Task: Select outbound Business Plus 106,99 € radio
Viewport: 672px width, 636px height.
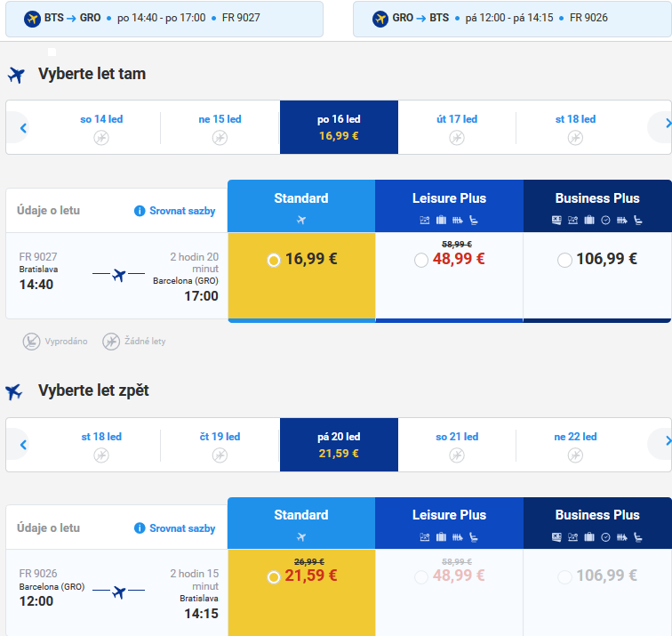Action: (x=564, y=260)
